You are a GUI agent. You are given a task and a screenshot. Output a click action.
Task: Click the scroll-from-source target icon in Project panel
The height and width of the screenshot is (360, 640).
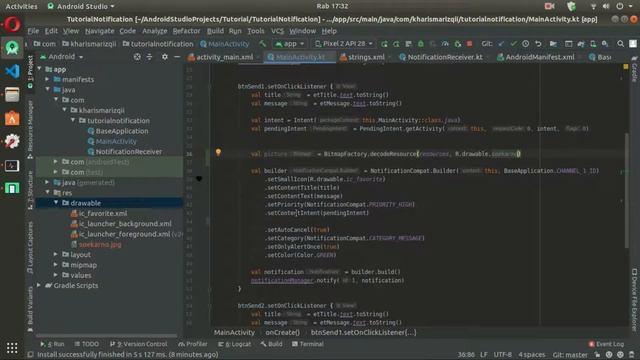pyautogui.click(x=137, y=57)
